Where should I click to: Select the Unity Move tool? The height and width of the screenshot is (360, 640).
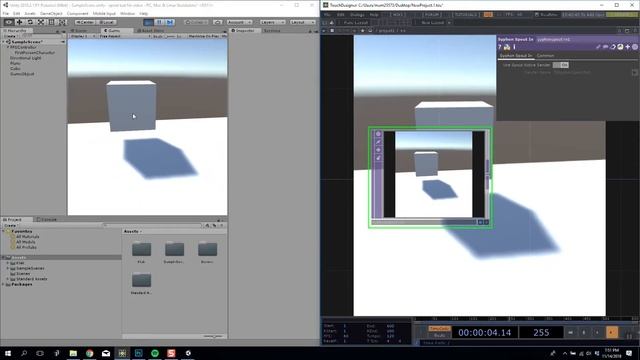click(19, 22)
